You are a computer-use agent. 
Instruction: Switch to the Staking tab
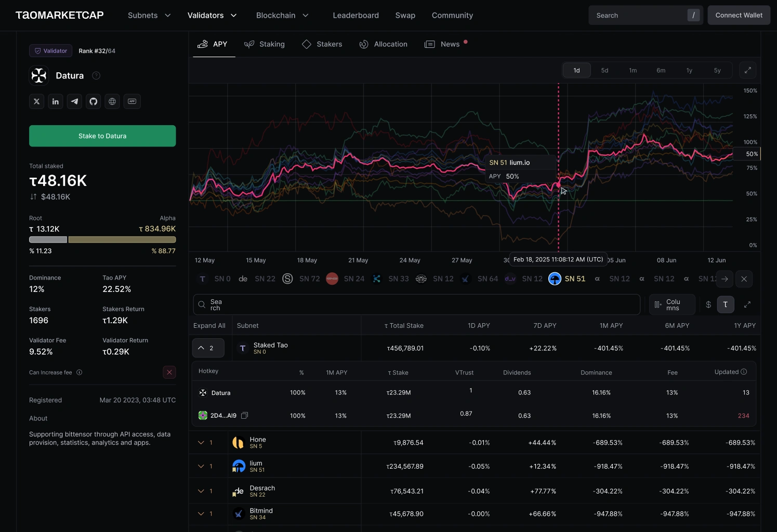tap(265, 44)
